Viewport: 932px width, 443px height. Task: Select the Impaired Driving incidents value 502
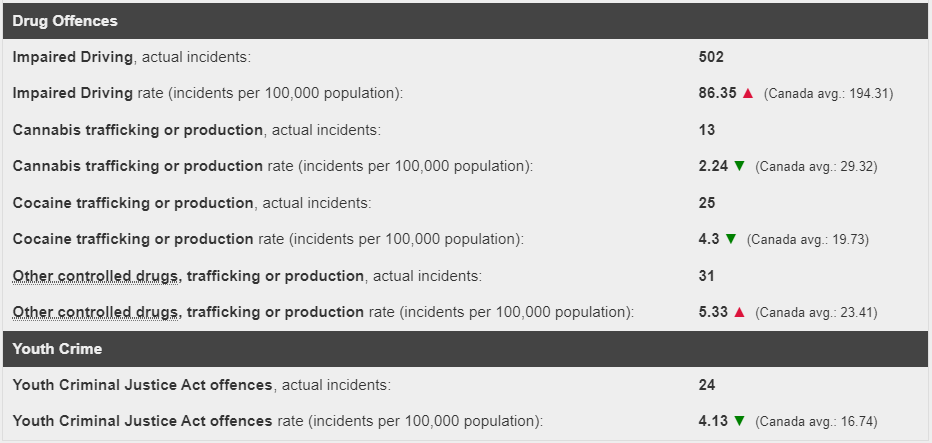[x=711, y=57]
